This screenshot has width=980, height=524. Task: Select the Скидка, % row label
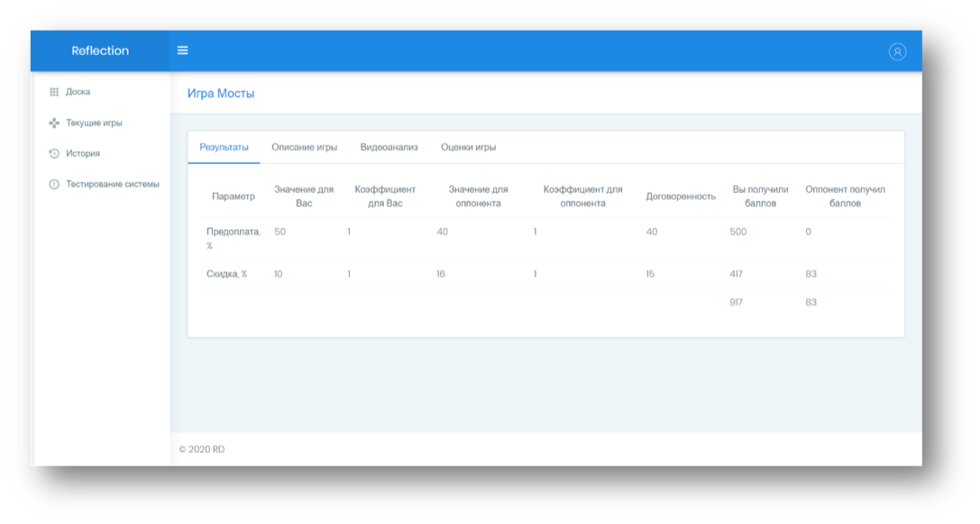pyautogui.click(x=227, y=274)
